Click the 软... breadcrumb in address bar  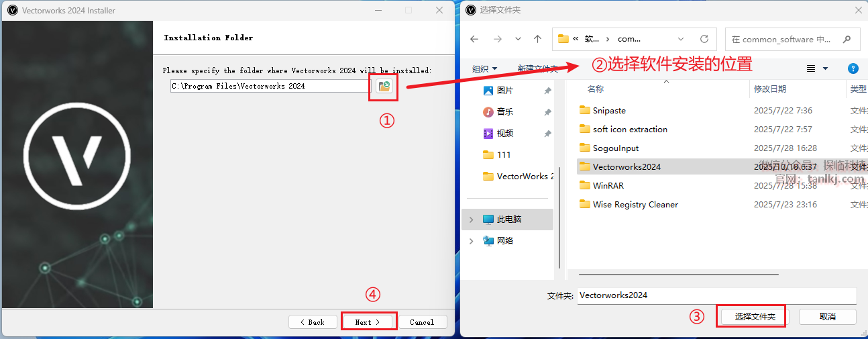pos(591,39)
